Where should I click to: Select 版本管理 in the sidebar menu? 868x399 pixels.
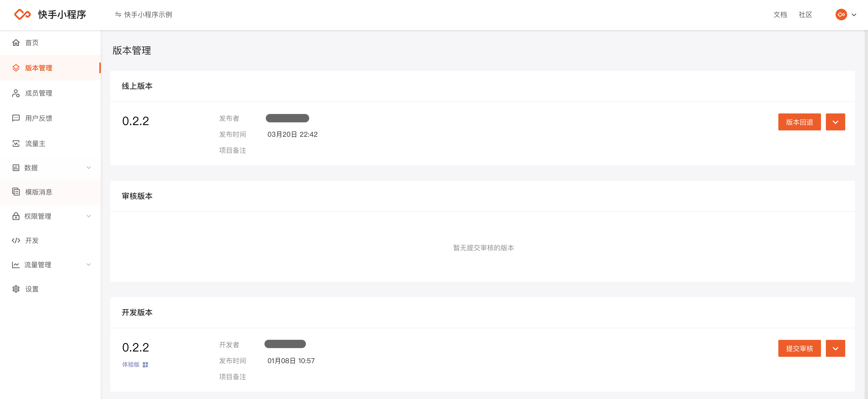point(50,68)
